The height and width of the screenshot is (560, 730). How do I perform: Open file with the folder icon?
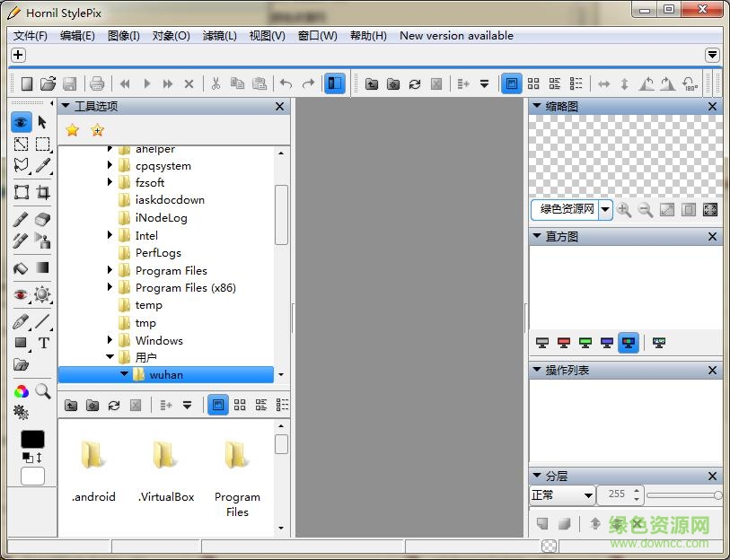coord(48,83)
